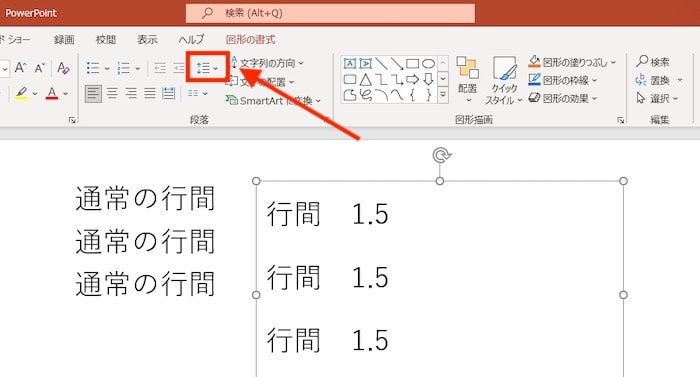The width and height of the screenshot is (700, 377).
Task: Select the curve shape
Action: [x=397, y=95]
